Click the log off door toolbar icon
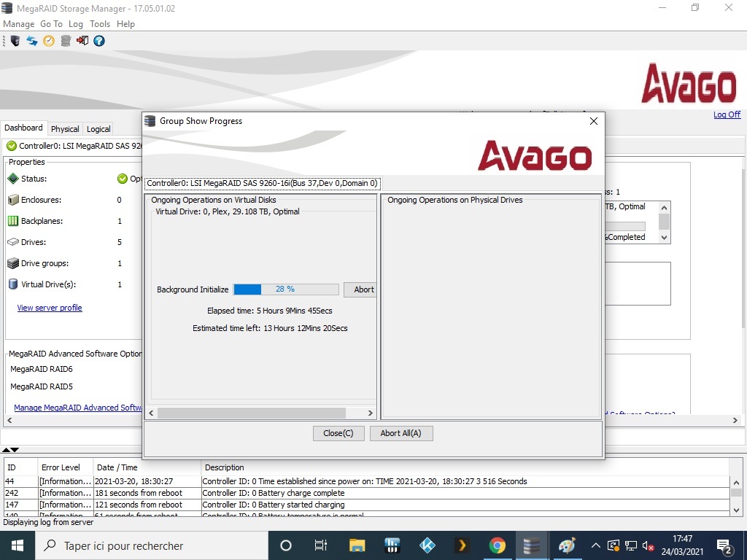Screen dimensions: 747x560 [82, 41]
